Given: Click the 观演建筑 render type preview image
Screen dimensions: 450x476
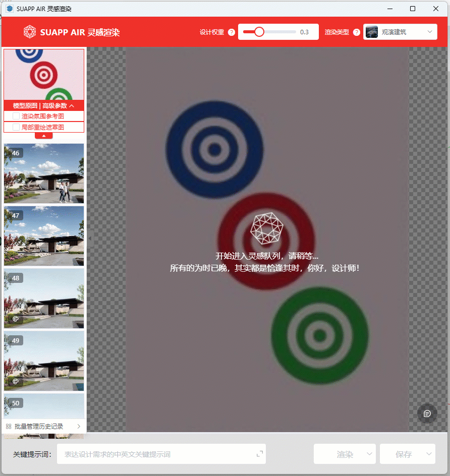Looking at the screenshot, I should pyautogui.click(x=372, y=32).
